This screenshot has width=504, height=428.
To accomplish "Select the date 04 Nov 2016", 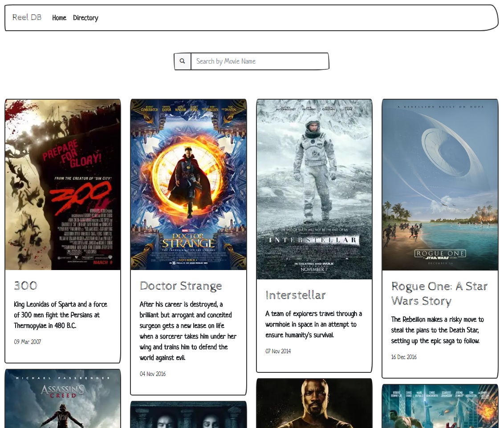I will (x=153, y=374).
